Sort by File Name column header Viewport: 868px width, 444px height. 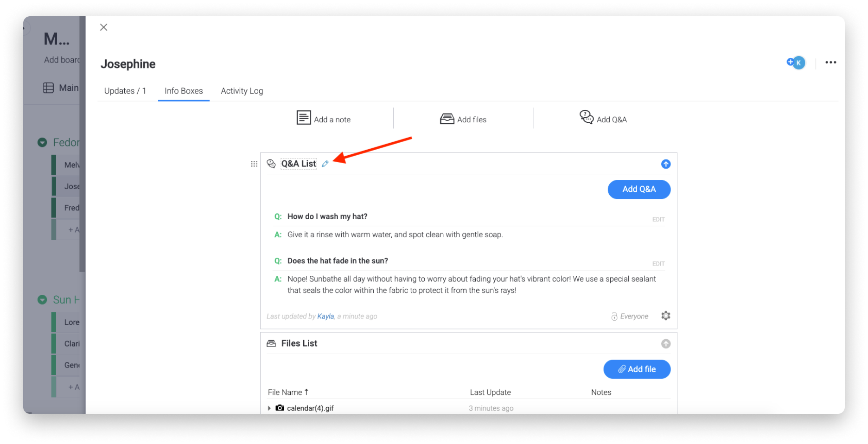pyautogui.click(x=288, y=392)
